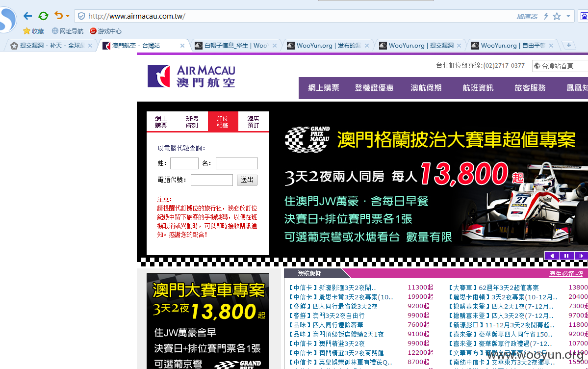Open the 澳門大賽車專案 side promo
The height and width of the screenshot is (369, 588).
pos(208,321)
